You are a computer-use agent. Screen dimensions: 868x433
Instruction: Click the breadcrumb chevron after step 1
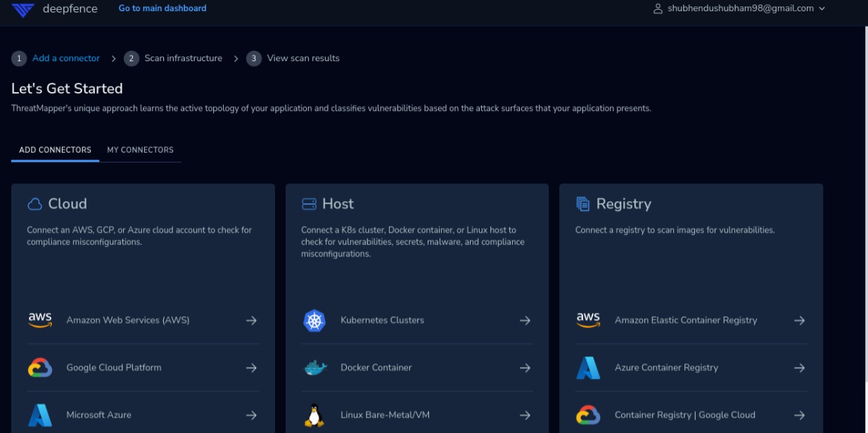(113, 58)
